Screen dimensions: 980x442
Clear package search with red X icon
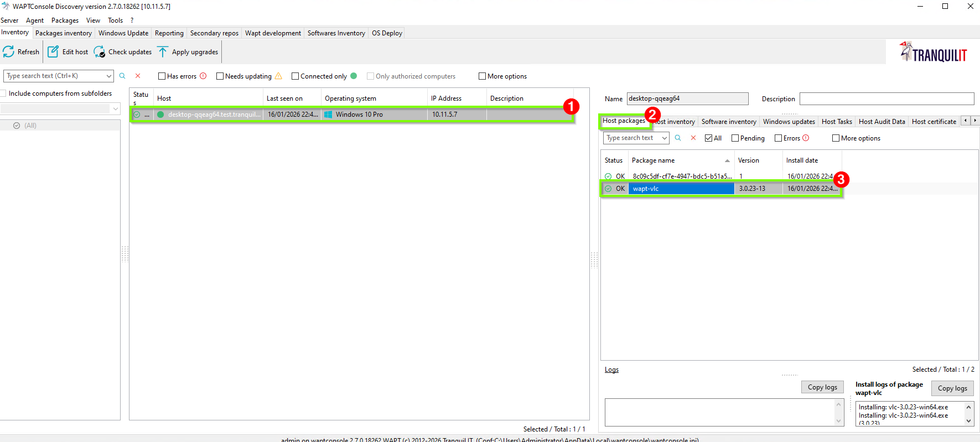click(693, 138)
